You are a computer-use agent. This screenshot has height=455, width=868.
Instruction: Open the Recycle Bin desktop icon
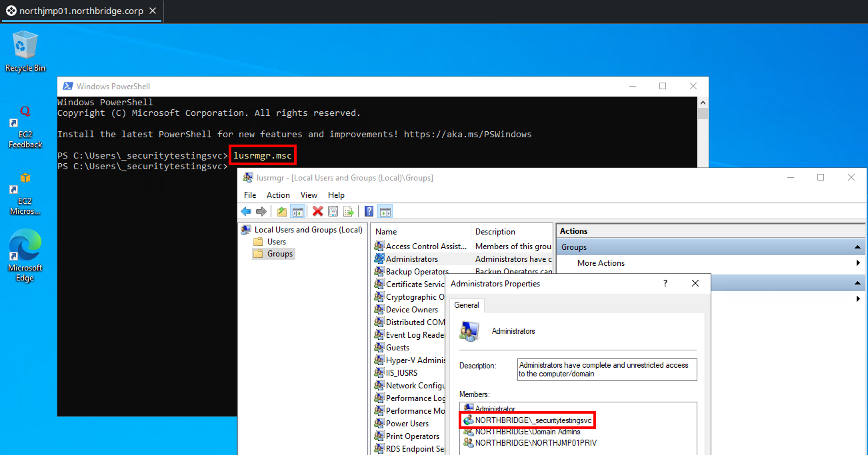[x=25, y=51]
